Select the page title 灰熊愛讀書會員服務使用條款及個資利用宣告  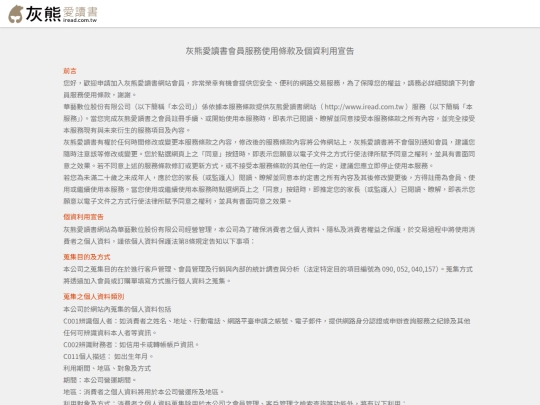pos(270,51)
